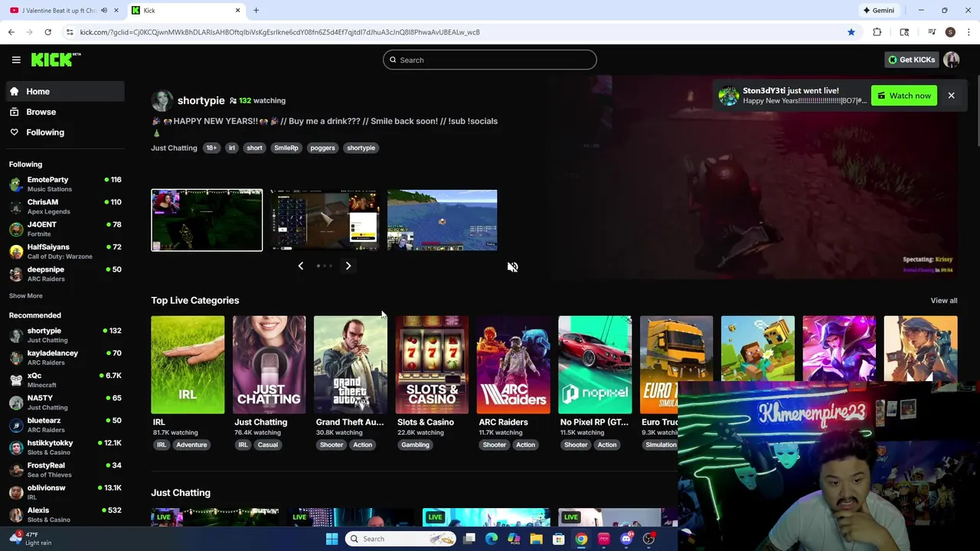Viewport: 980px width, 551px height.
Task: Select the SmileRp tag
Action: click(286, 148)
